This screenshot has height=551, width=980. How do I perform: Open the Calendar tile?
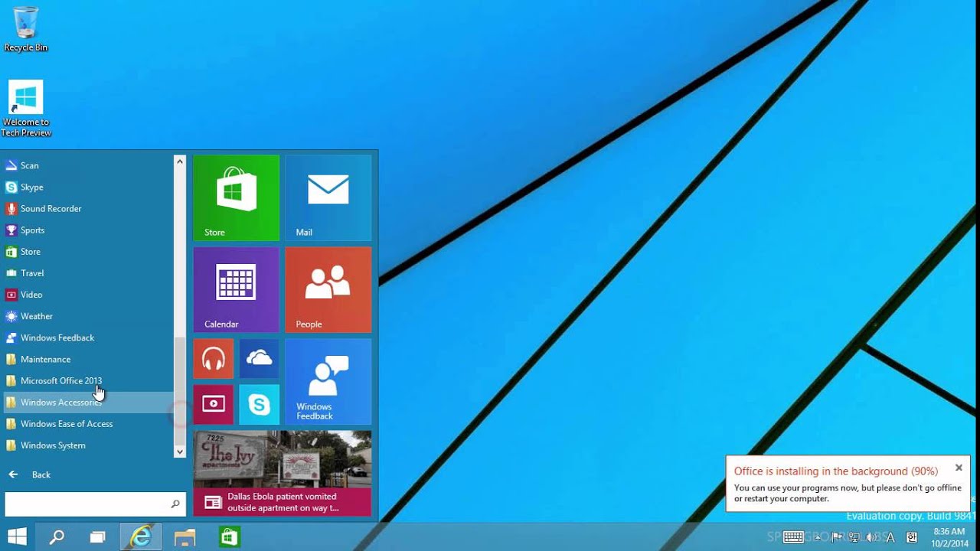click(237, 289)
